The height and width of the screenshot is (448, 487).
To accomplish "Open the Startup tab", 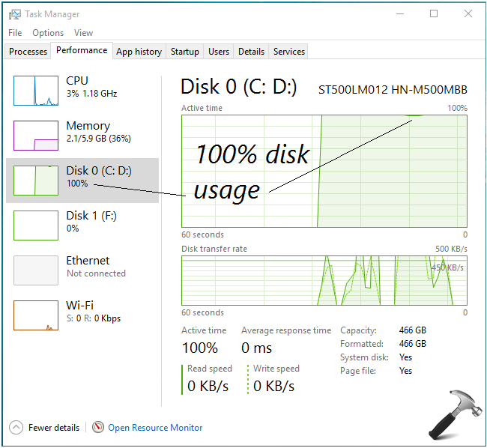I will pyautogui.click(x=185, y=51).
